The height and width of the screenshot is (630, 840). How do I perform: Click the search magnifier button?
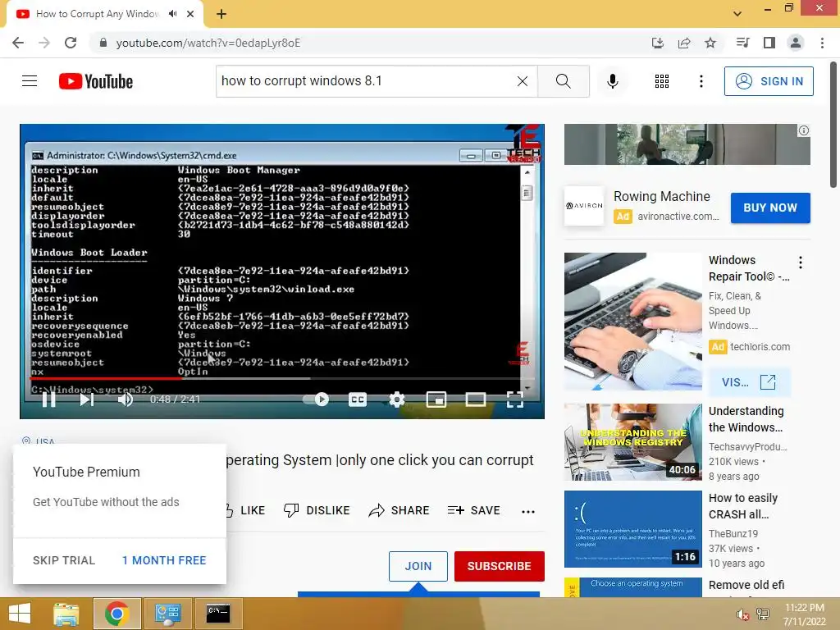(x=563, y=81)
